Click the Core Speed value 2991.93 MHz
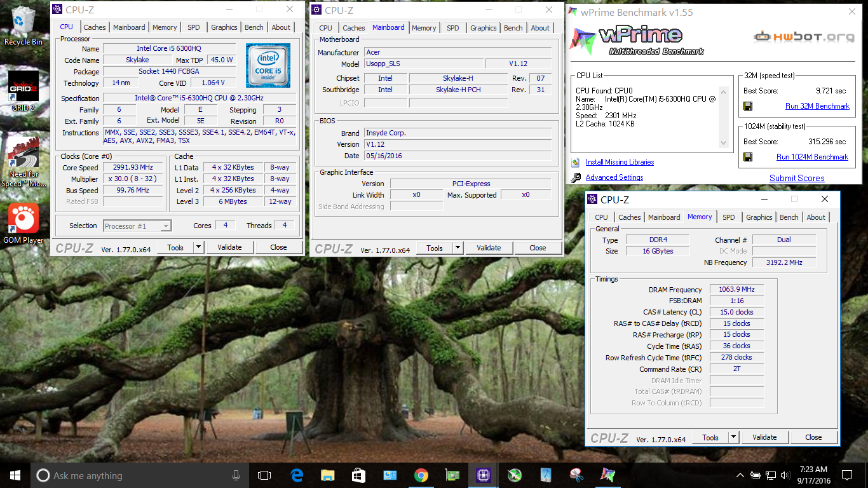 pyautogui.click(x=134, y=168)
